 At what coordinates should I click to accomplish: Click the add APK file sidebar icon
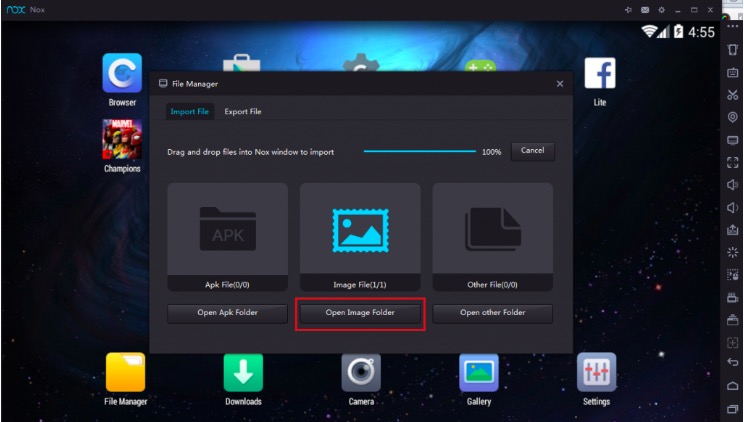click(x=733, y=230)
